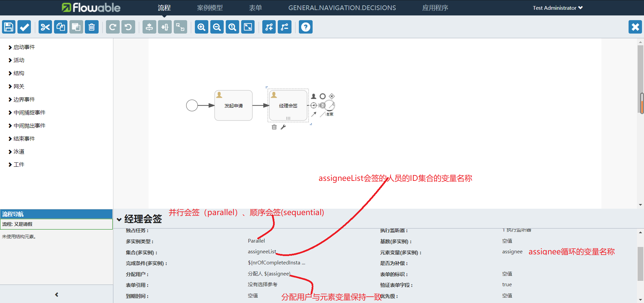Validate the model with the checkmark icon
644x303 pixels.
coord(24,27)
